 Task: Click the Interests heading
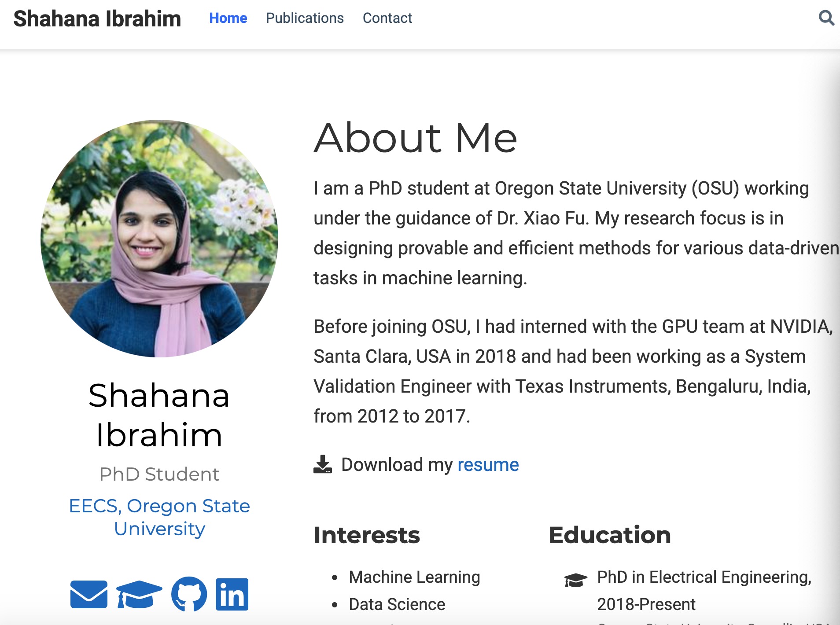pyautogui.click(x=367, y=535)
